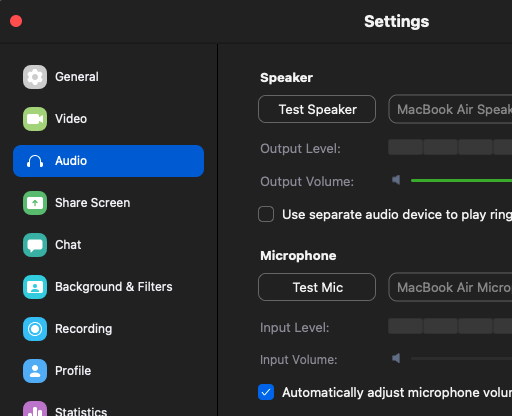Adjust the green Output Volume slider
This screenshot has width=512, height=416.
pos(462,181)
